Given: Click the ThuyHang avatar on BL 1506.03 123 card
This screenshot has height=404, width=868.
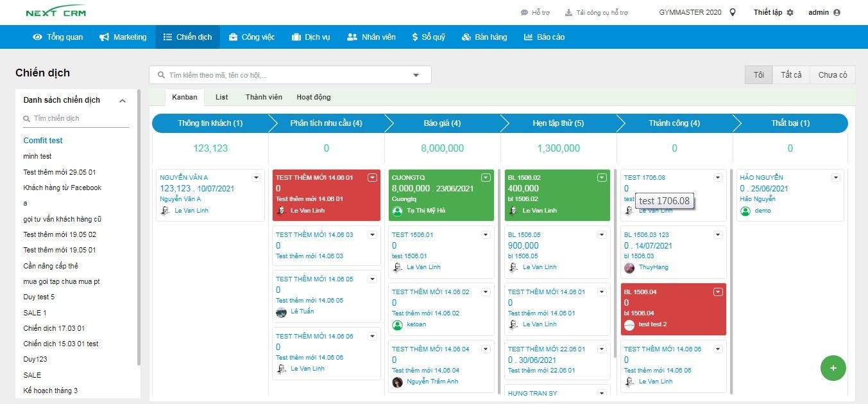Looking at the screenshot, I should (x=629, y=268).
